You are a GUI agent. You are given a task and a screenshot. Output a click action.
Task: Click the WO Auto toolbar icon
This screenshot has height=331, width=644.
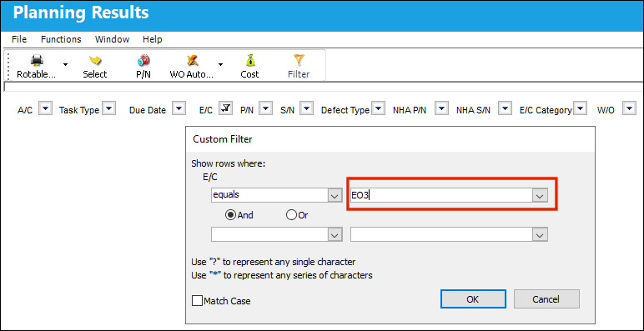(192, 61)
